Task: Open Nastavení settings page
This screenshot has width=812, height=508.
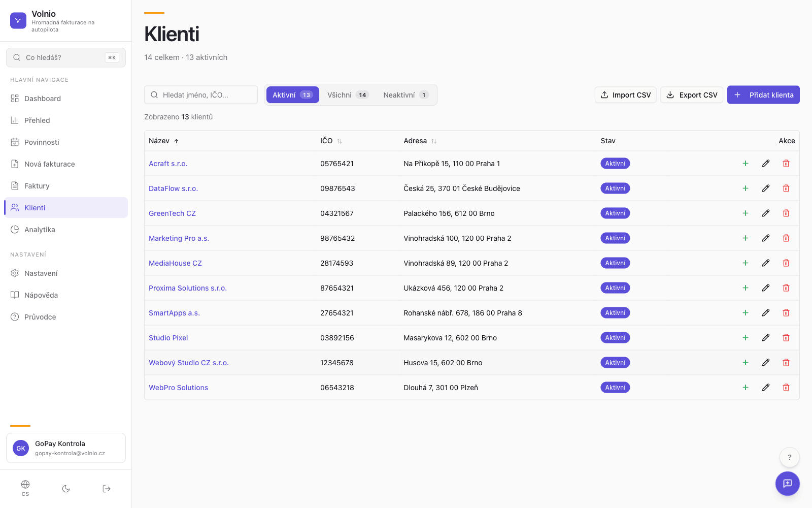Action: coord(66,273)
